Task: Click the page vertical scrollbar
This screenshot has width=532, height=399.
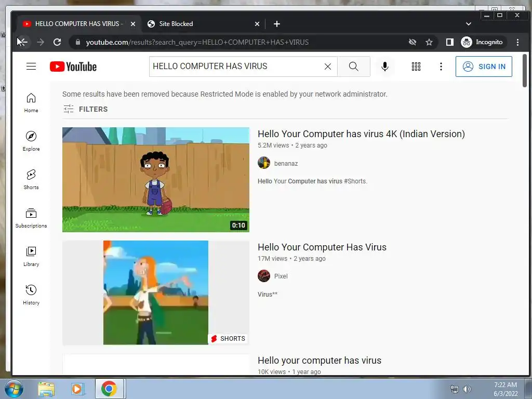Action: click(x=525, y=70)
